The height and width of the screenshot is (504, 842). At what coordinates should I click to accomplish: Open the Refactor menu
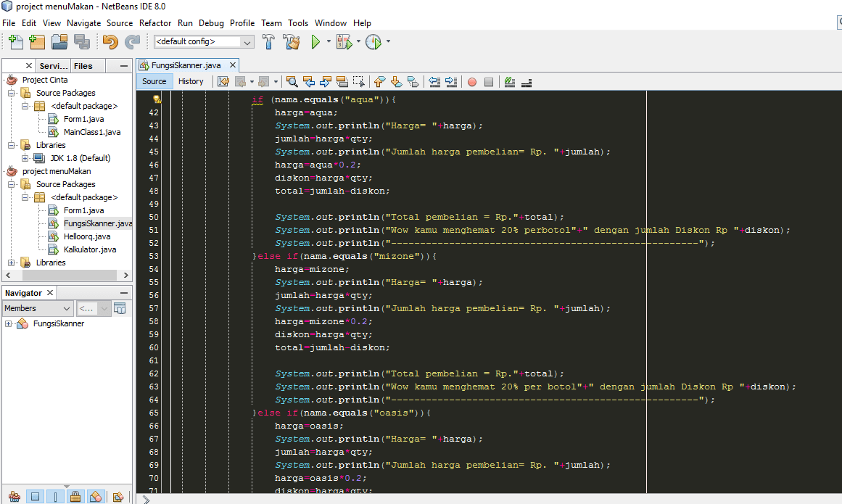coord(154,23)
